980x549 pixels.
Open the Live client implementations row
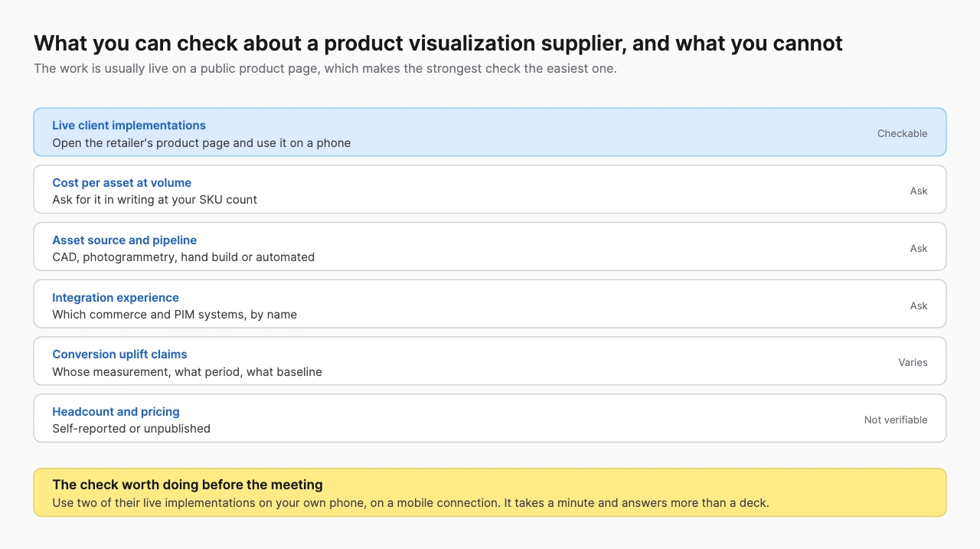pyautogui.click(x=490, y=132)
